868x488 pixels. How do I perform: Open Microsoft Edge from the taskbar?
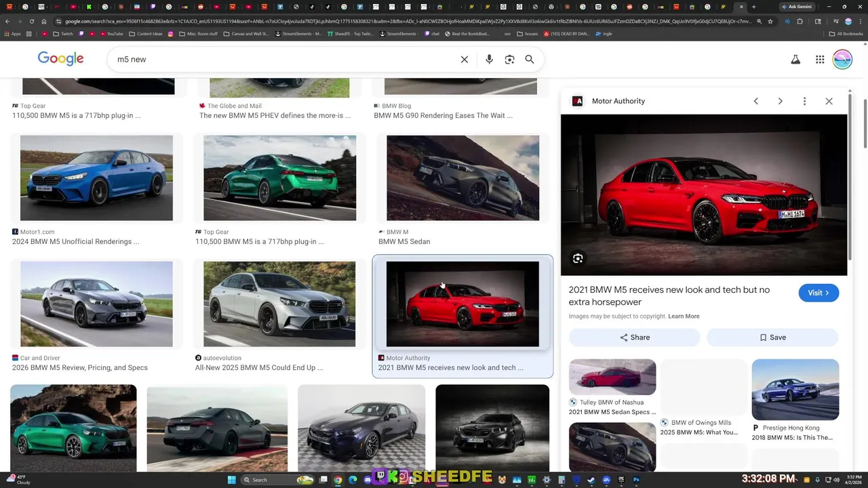point(353,480)
